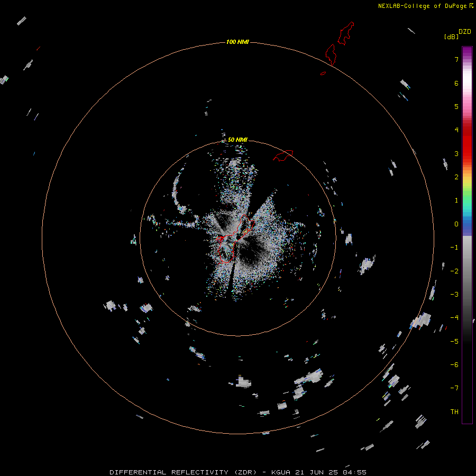This screenshot has height=476, width=476.
Task: Click the red island outline at radar center
Action: coord(235,239)
